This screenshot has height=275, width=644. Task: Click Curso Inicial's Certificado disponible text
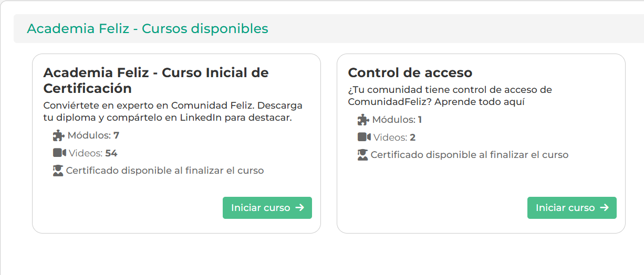(x=165, y=171)
